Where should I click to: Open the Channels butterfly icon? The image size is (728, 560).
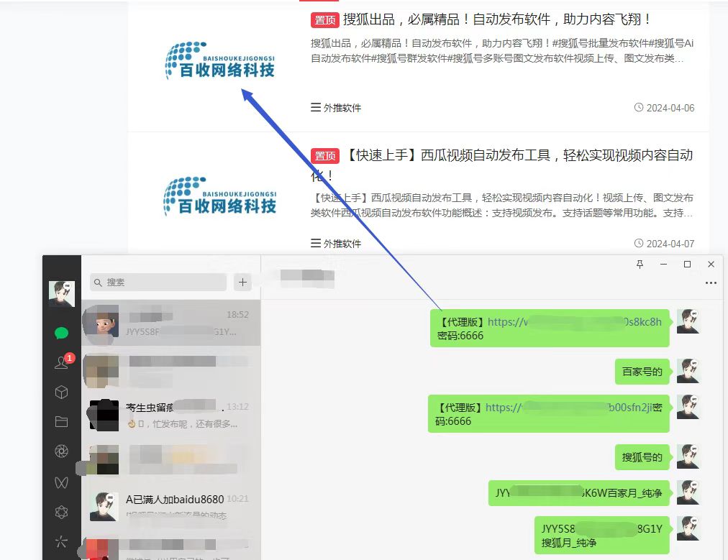tap(61, 482)
